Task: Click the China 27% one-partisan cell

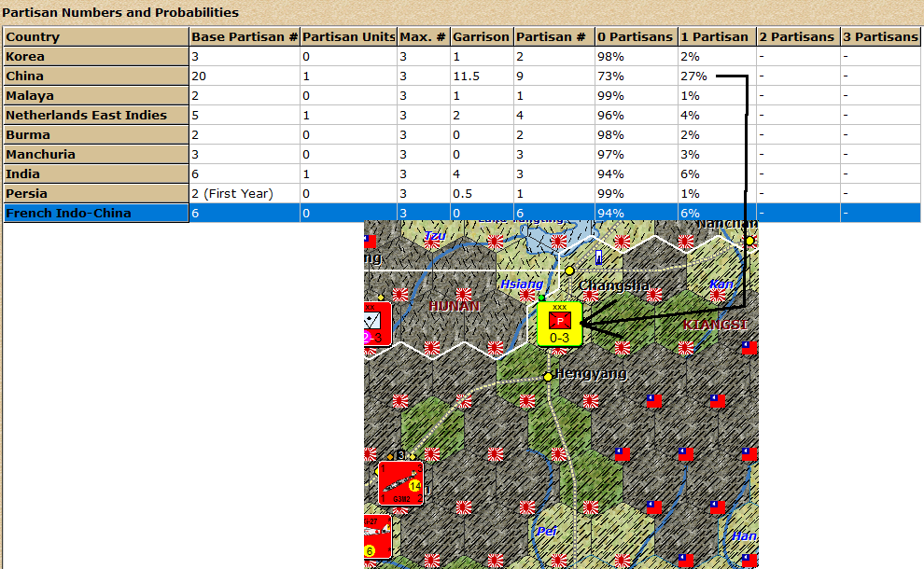Action: point(717,76)
